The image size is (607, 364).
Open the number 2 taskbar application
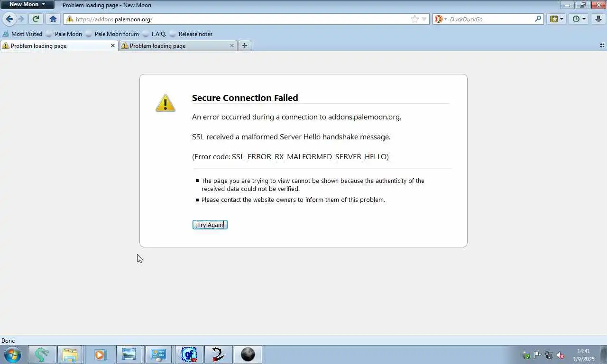click(x=219, y=355)
